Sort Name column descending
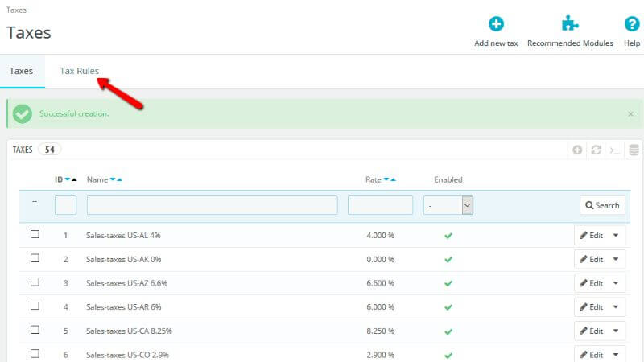This screenshot has width=644, height=362. pyautogui.click(x=113, y=179)
